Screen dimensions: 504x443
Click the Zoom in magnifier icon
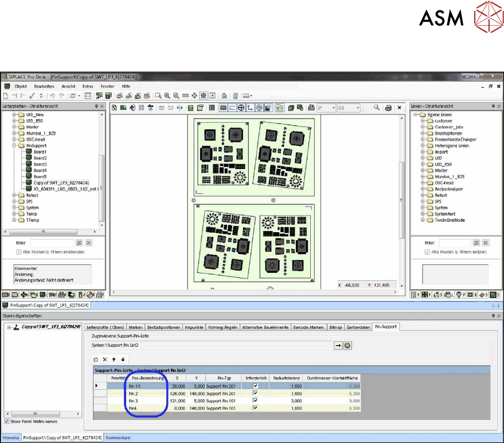pos(167,96)
